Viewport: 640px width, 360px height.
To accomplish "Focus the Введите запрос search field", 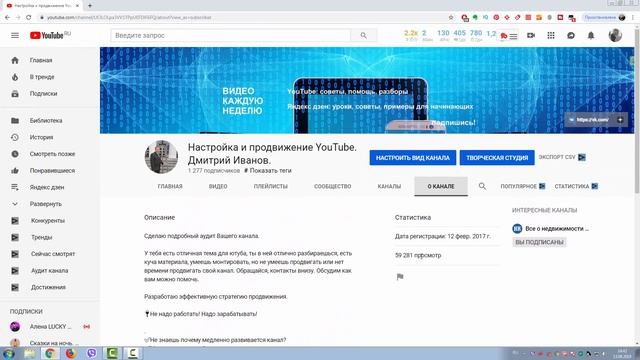I will click(231, 36).
